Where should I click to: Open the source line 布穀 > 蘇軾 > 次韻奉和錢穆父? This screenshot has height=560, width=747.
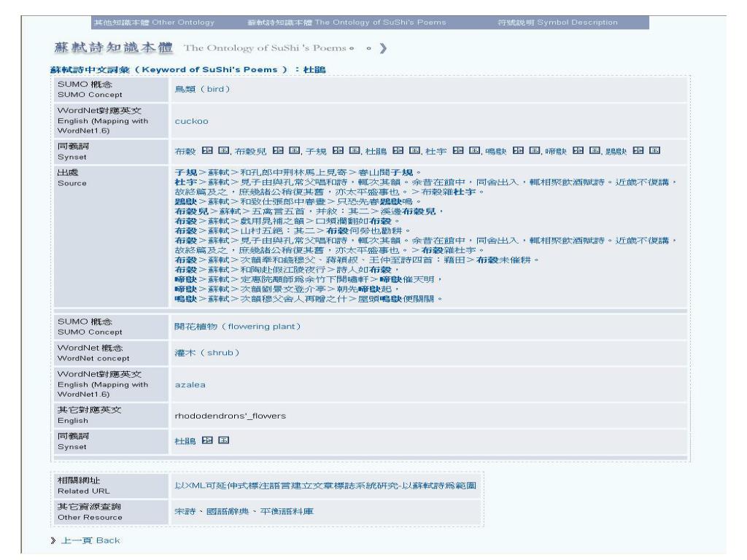tap(357, 260)
